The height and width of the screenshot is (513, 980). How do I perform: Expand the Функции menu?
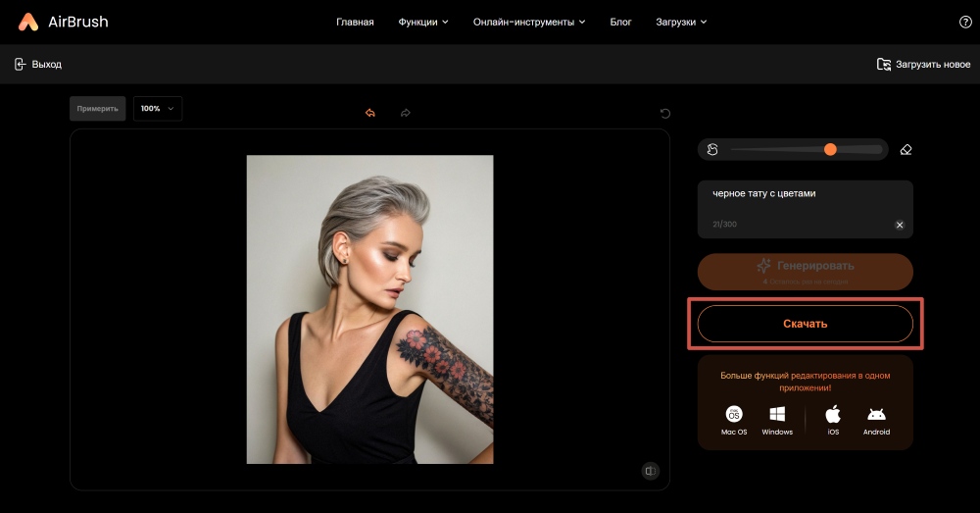(423, 22)
